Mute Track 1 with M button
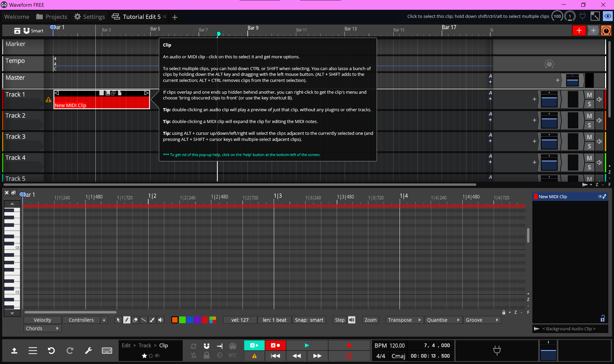The image size is (614, 364). tap(589, 95)
